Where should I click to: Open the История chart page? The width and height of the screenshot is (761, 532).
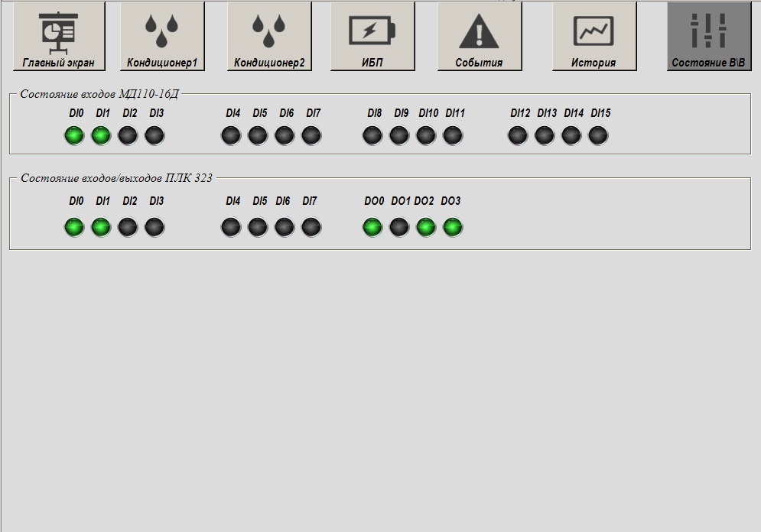tap(594, 37)
